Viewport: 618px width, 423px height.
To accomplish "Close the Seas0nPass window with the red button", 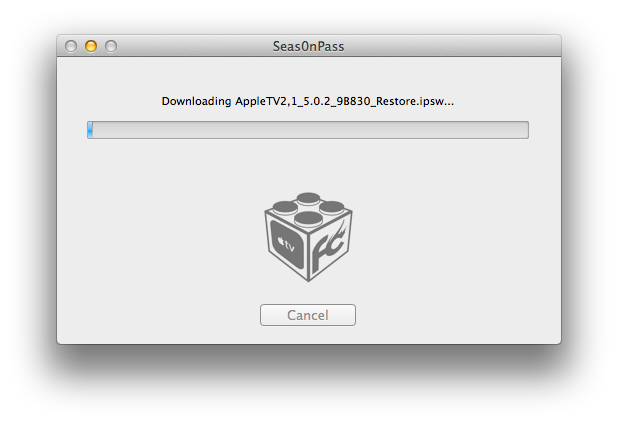I will tap(71, 46).
